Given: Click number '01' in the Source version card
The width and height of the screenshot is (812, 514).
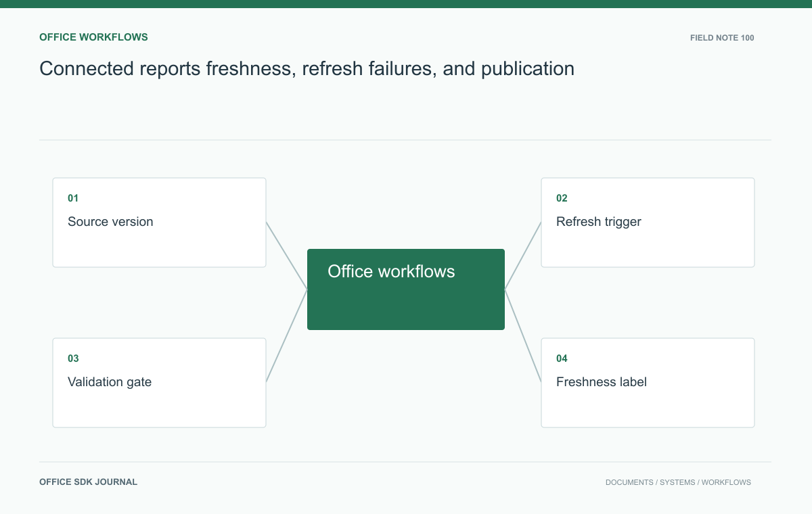Looking at the screenshot, I should pos(73,198).
